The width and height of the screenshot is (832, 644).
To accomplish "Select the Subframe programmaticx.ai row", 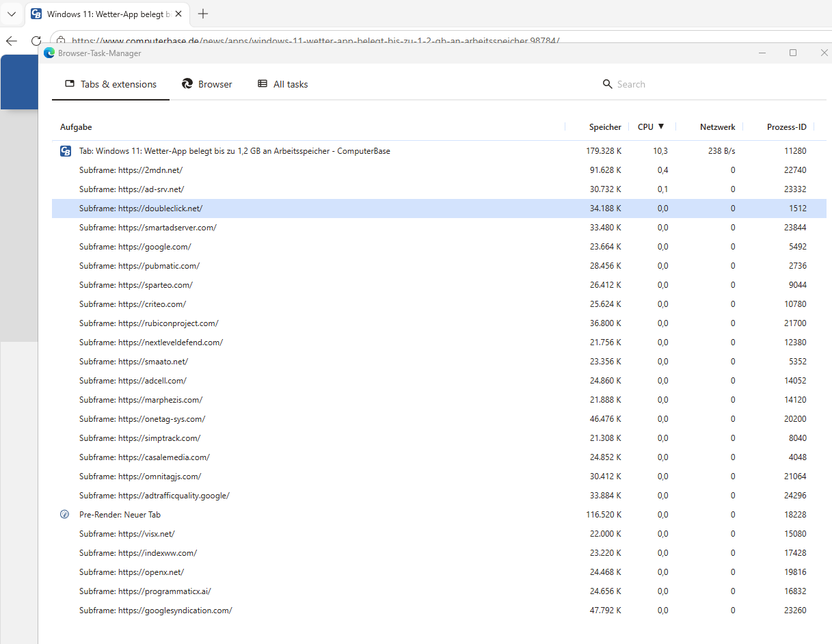I will tap(439, 591).
